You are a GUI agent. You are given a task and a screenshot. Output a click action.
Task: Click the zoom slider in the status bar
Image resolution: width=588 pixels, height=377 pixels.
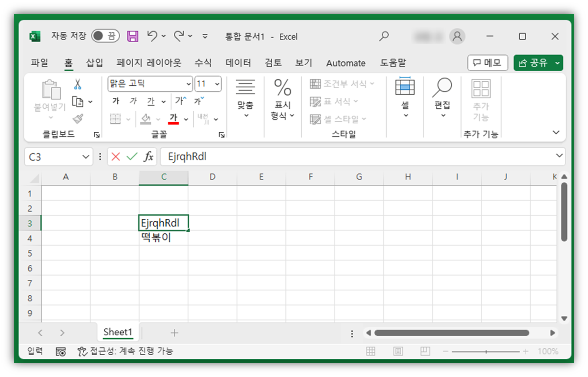485,351
